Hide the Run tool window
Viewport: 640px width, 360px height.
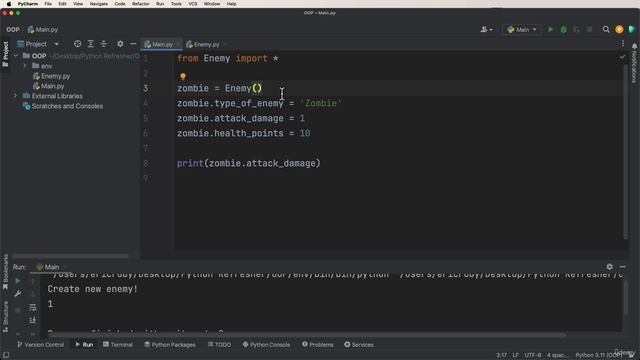point(622,267)
